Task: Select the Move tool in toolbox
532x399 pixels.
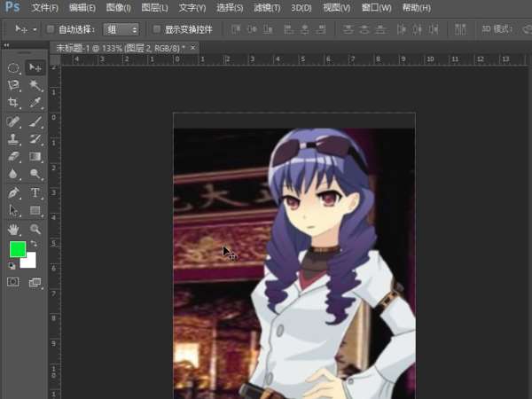Action: [x=35, y=67]
